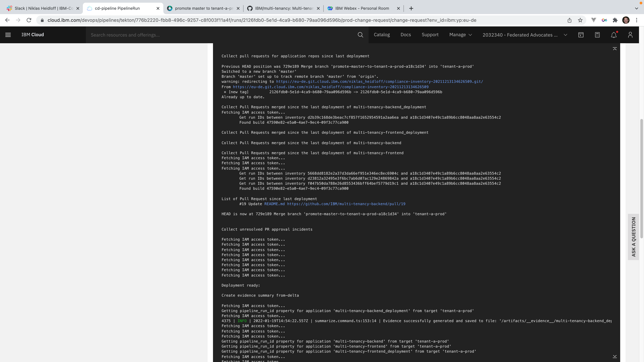Click the search magnifier icon
644x362 pixels.
coord(360,35)
